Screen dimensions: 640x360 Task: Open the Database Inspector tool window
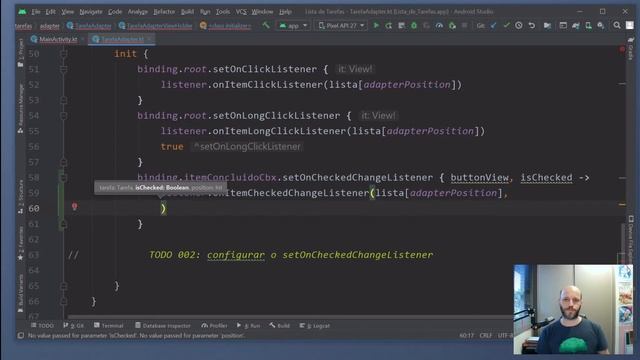(163, 326)
